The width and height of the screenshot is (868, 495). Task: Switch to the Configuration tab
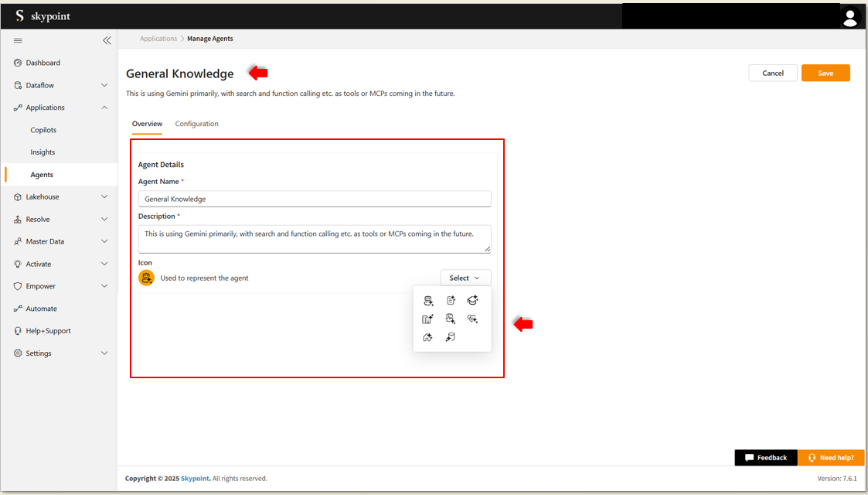196,124
